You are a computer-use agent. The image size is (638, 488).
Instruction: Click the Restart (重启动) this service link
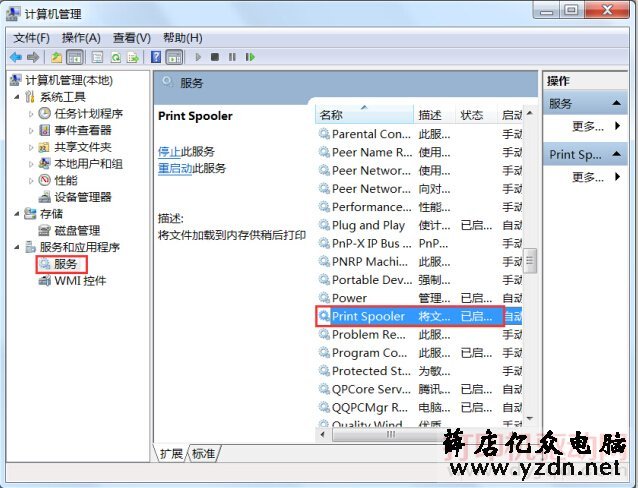tap(175, 169)
